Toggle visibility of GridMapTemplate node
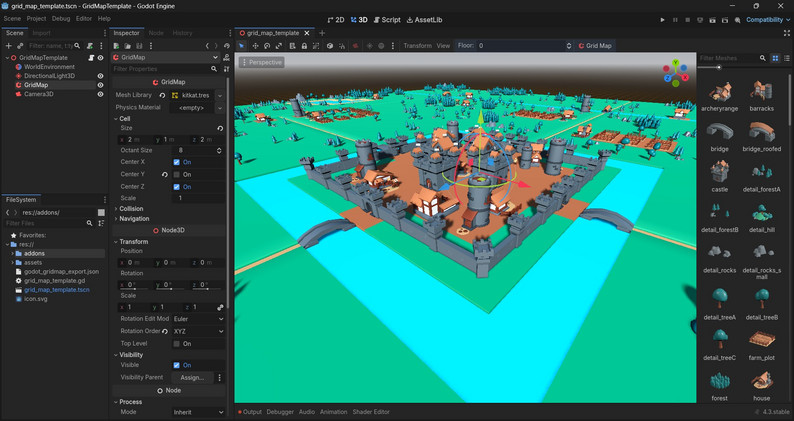The image size is (794, 421). [x=100, y=58]
